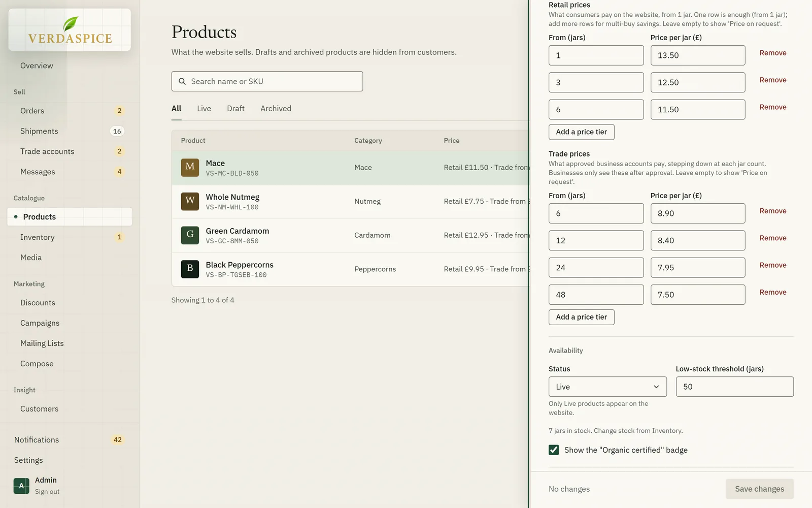Open Notifications in the sidebar
This screenshot has width=812, height=508.
coord(70,440)
